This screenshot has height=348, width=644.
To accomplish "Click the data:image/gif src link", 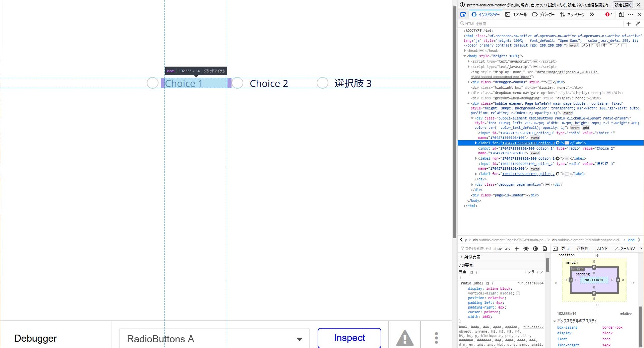I will pos(568,72).
